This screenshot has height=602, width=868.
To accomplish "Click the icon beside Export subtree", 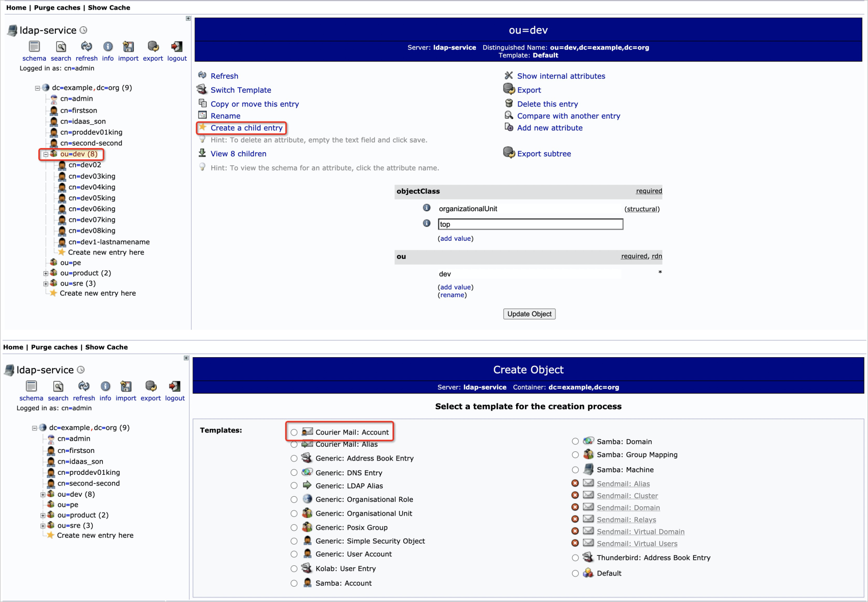I will (509, 152).
